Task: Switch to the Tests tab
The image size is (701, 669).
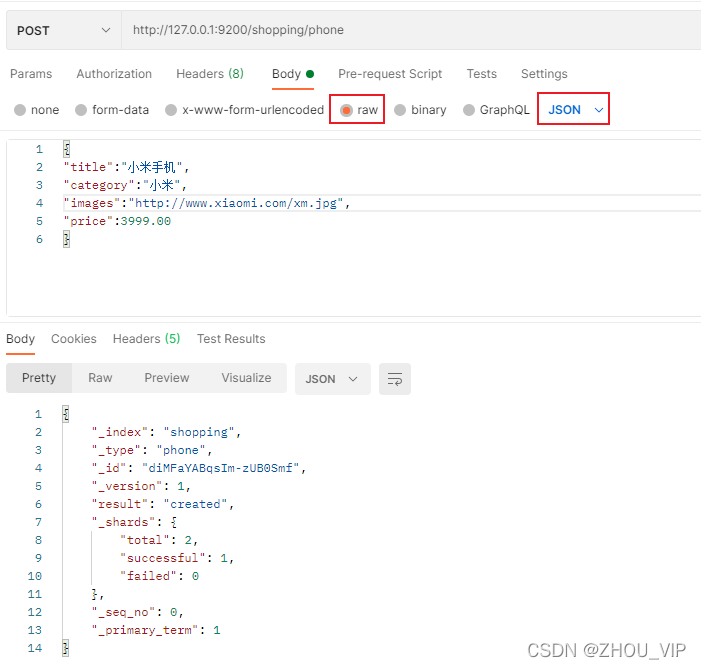Action: point(481,74)
